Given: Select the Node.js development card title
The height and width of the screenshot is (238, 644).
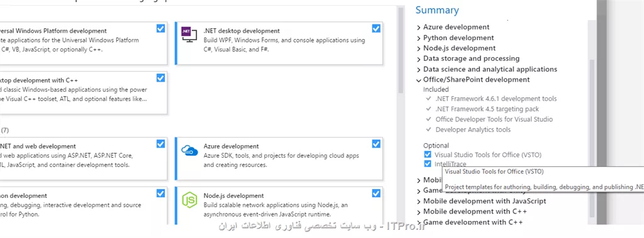Looking at the screenshot, I should pos(234,196).
